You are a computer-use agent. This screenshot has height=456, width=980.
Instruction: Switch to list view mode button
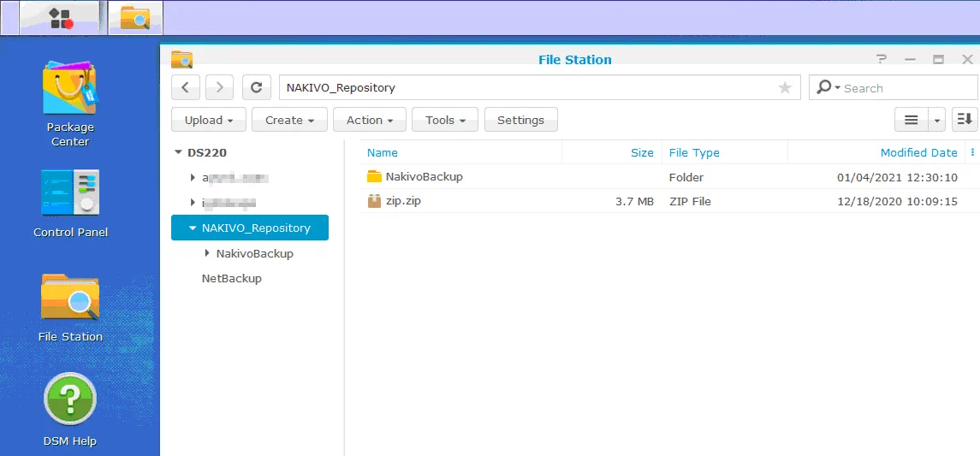click(912, 121)
